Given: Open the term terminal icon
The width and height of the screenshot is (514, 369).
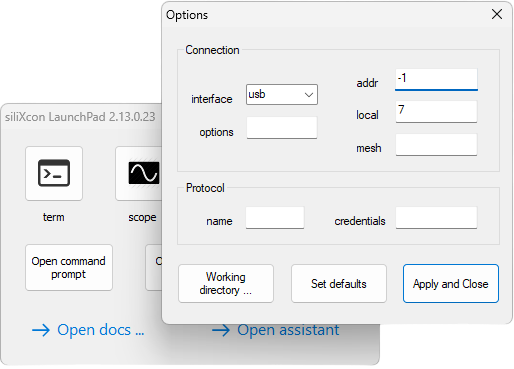Looking at the screenshot, I should point(54,173).
